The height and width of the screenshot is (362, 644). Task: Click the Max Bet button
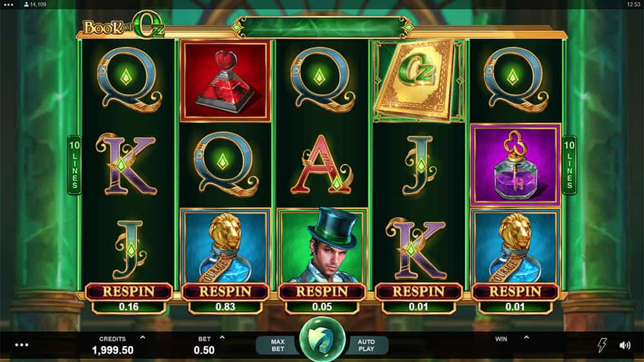(278, 345)
